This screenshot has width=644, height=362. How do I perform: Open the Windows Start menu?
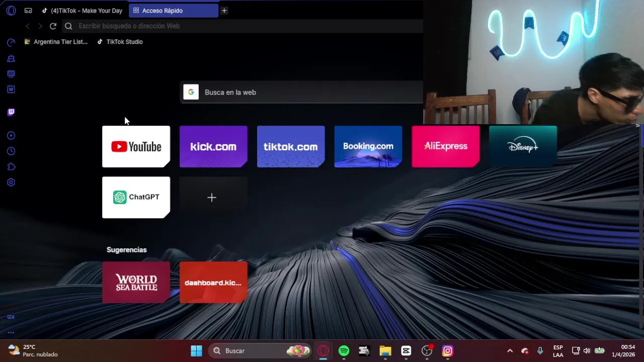(196, 351)
